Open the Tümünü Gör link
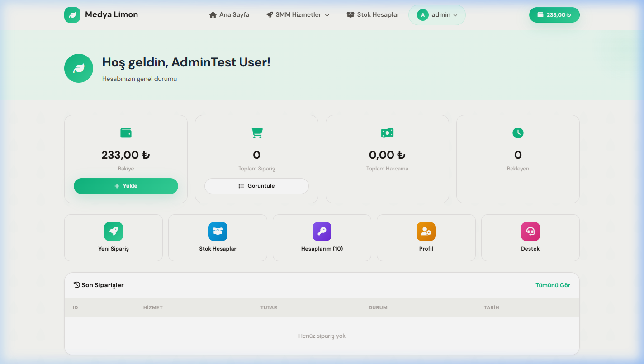 click(553, 285)
